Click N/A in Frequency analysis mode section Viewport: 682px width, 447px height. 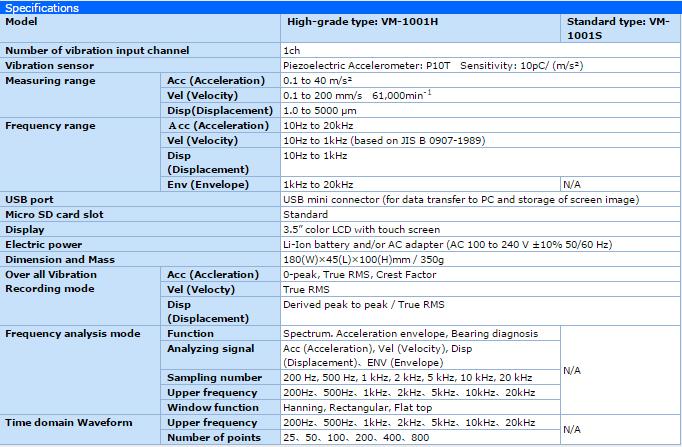(x=572, y=370)
